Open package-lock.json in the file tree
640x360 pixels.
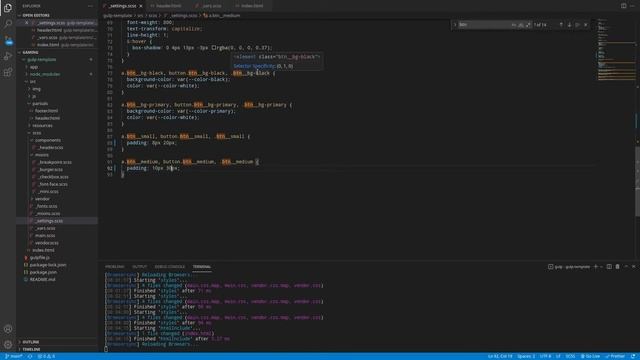point(48,265)
